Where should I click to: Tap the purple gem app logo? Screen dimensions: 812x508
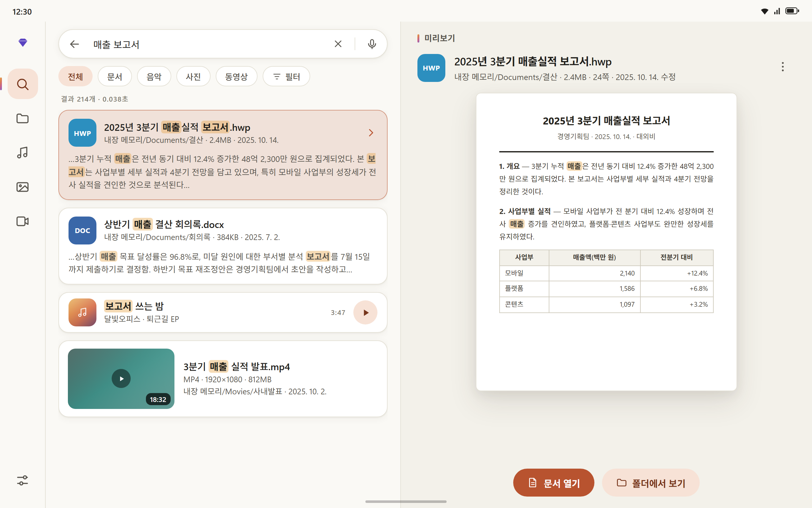click(x=23, y=43)
